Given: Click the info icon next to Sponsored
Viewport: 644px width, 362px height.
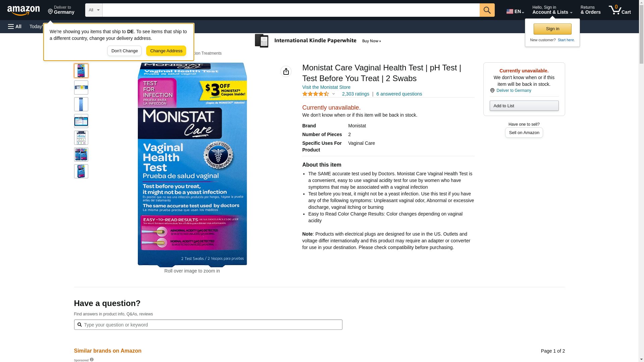Looking at the screenshot, I should (x=92, y=360).
